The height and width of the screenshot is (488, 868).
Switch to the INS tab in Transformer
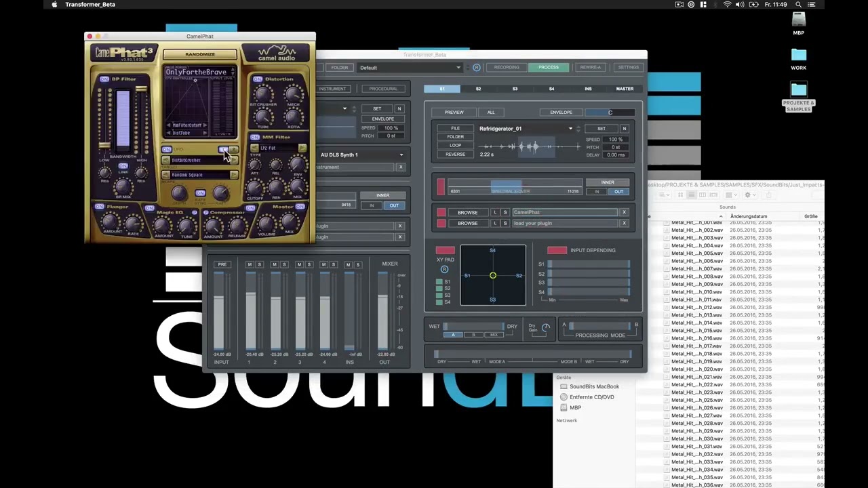[x=588, y=89]
